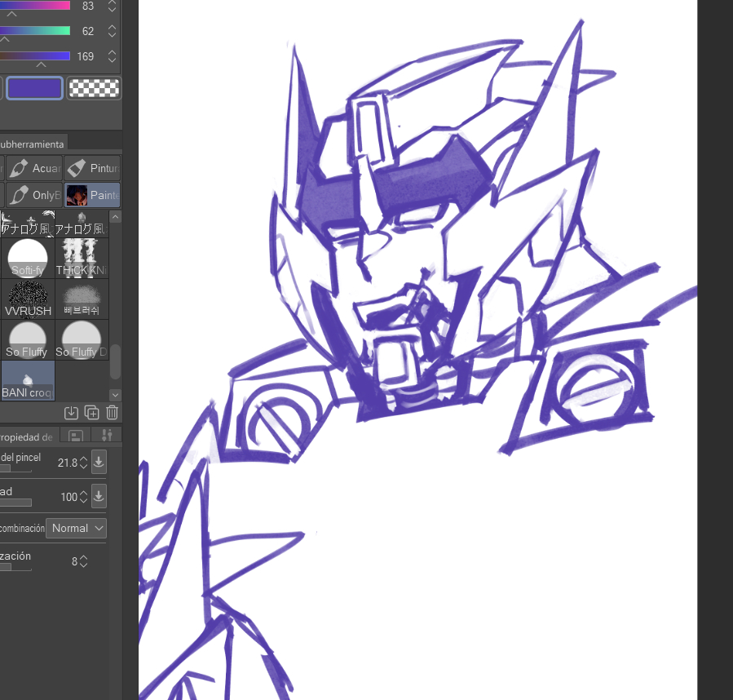Click the delete sub tool trash icon
The image size is (733, 700).
(x=113, y=413)
